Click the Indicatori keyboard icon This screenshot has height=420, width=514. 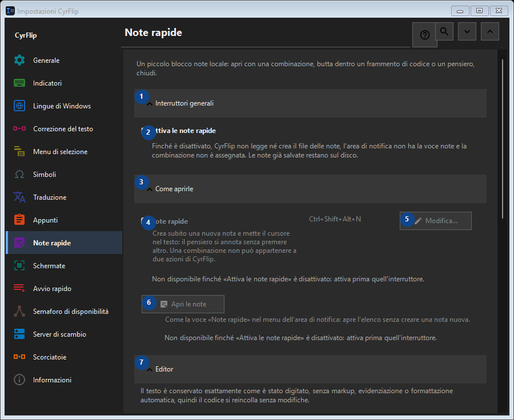(19, 83)
